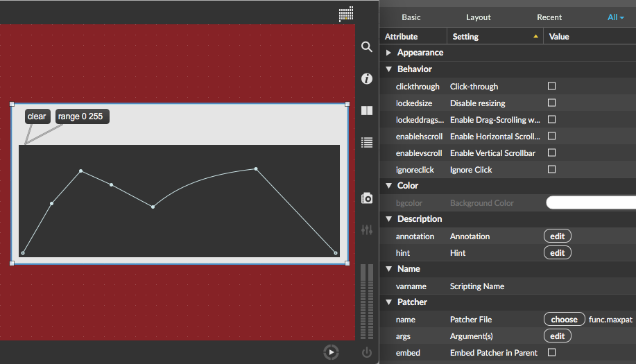This screenshot has height=364, width=636.
Task: Toggle Embed Patcher in Parent checkbox
Action: 552,353
